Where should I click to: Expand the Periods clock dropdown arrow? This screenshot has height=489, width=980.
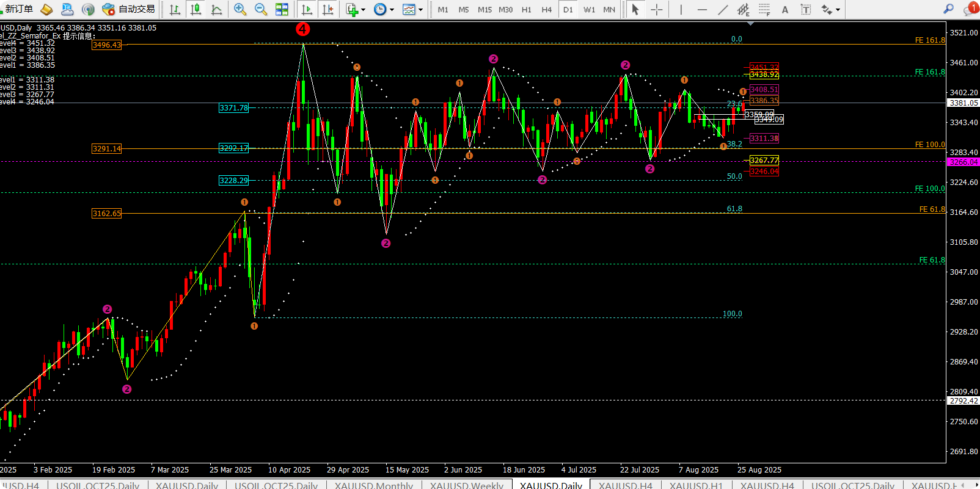pyautogui.click(x=392, y=10)
